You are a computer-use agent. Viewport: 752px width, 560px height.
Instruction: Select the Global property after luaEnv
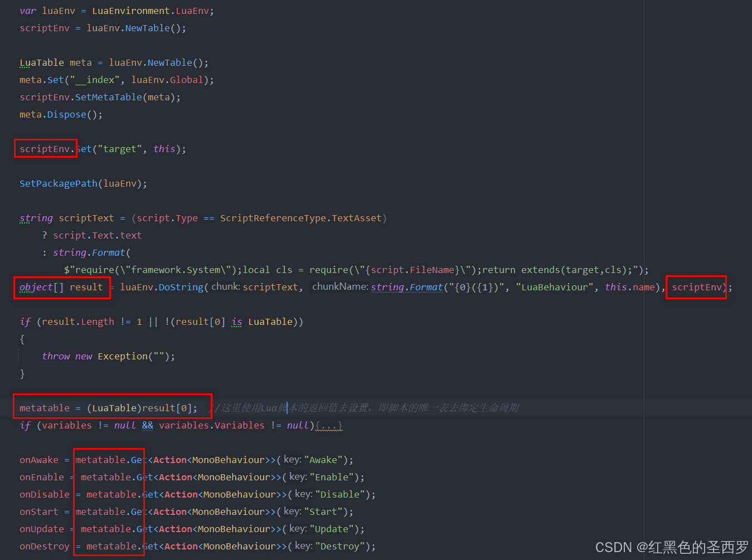(187, 80)
